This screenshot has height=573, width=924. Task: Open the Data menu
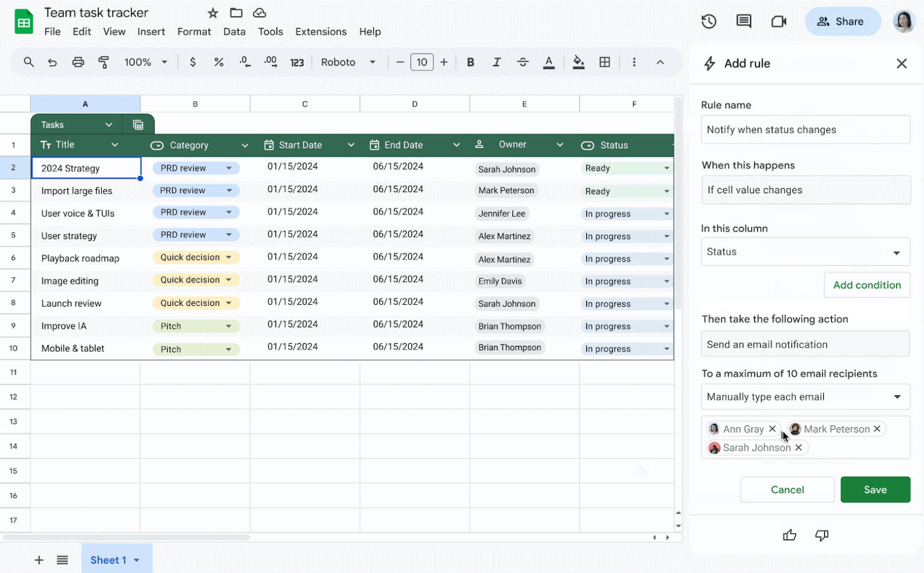pos(234,31)
